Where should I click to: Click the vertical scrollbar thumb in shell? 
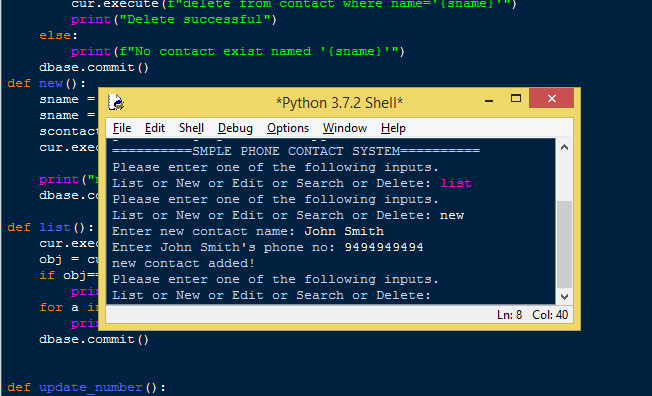[x=564, y=245]
